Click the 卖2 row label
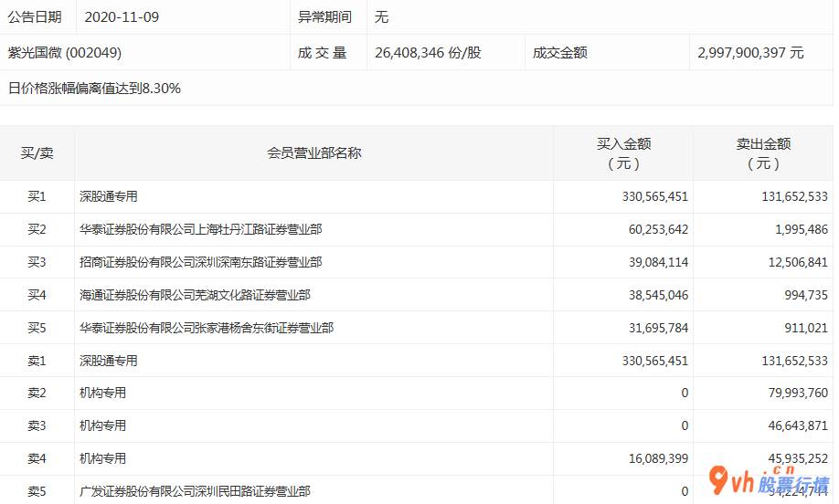Image resolution: width=839 pixels, height=504 pixels. point(37,393)
